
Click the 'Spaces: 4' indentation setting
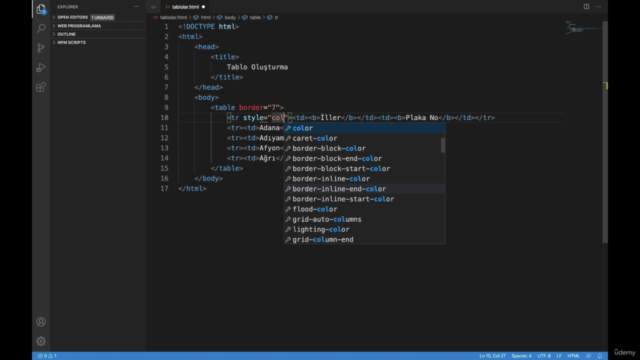tap(521, 356)
